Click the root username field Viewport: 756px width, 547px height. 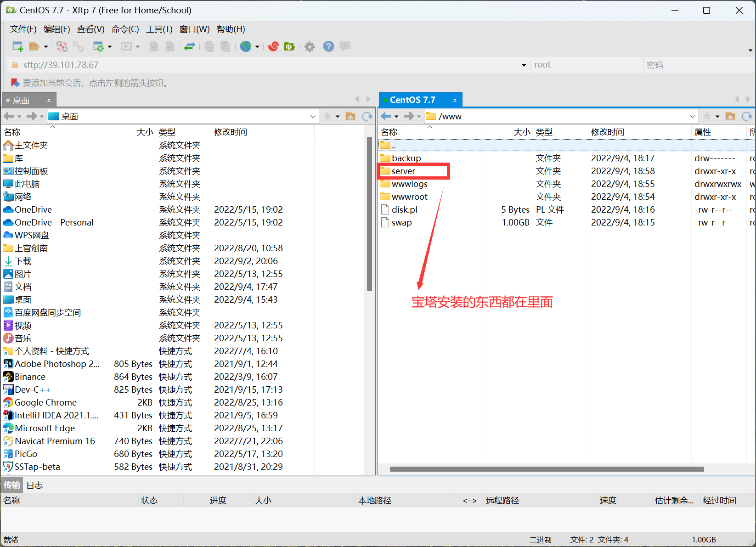click(x=587, y=65)
